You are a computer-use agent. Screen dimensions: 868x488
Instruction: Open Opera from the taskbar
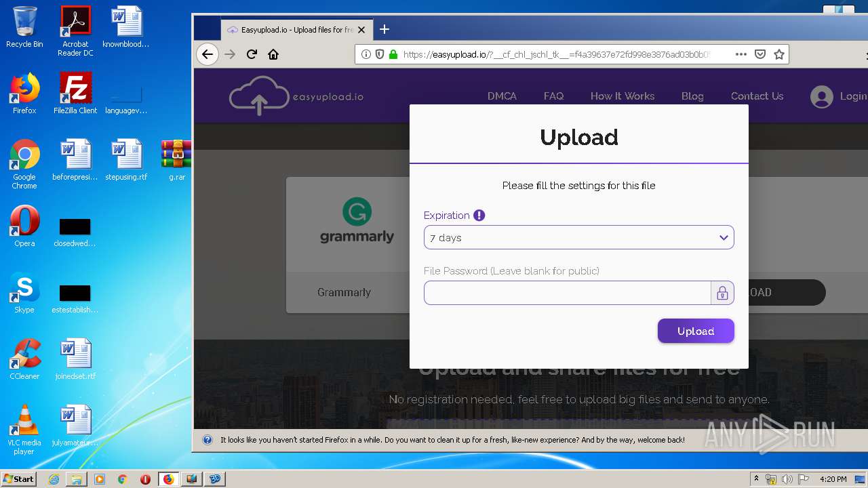click(145, 479)
